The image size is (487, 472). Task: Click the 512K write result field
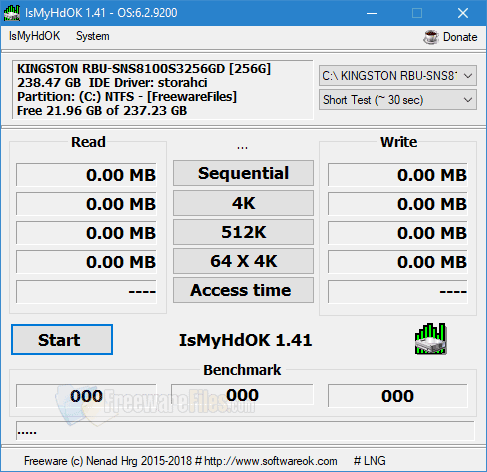(398, 233)
